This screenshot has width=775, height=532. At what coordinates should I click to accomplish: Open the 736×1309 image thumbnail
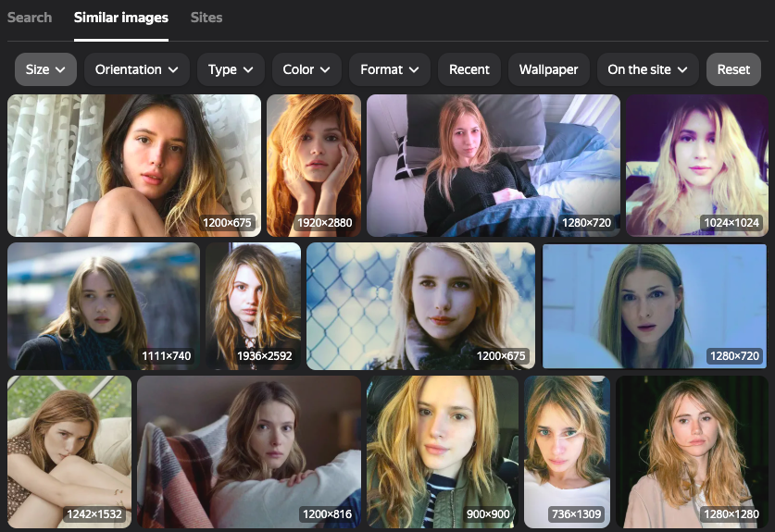click(567, 452)
